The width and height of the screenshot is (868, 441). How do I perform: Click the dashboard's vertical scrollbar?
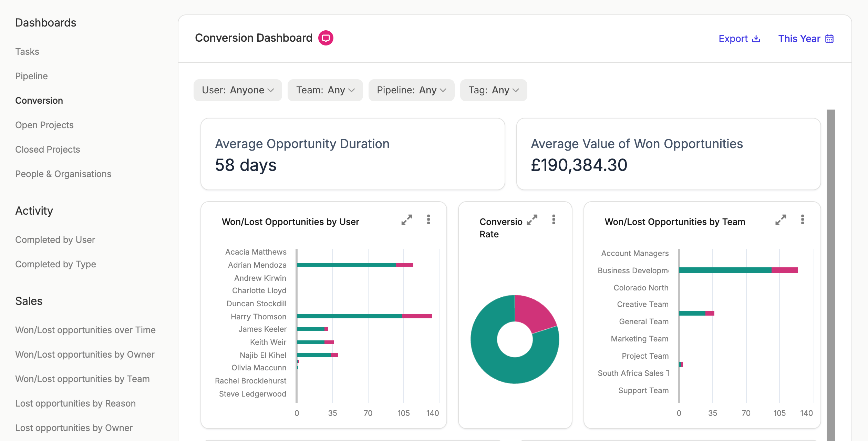pos(831,275)
